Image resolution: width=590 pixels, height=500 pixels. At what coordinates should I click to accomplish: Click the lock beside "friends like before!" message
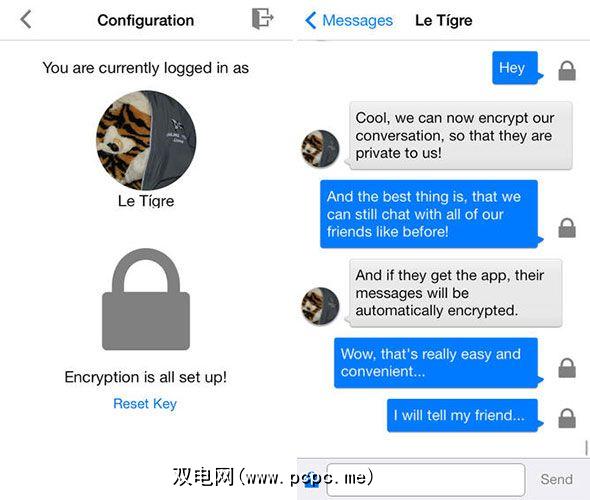pos(567,228)
